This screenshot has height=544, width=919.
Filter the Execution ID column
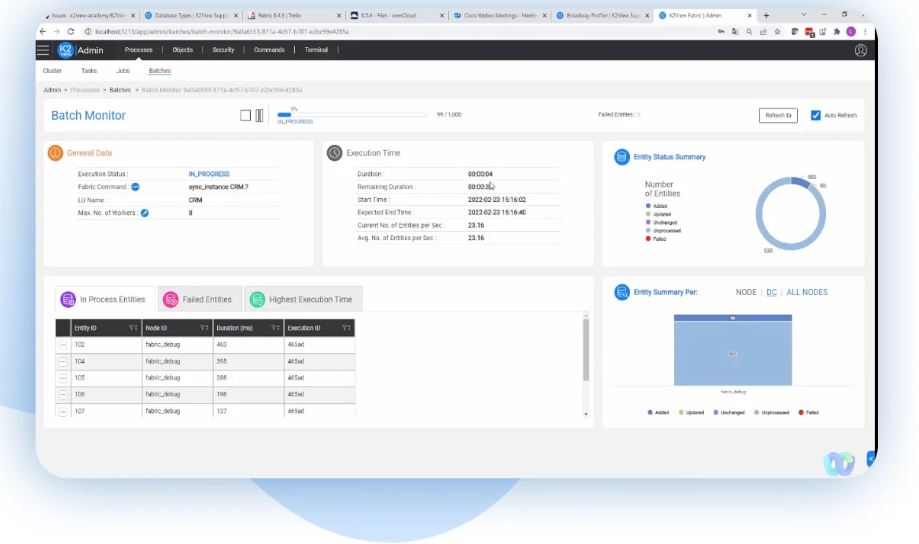pos(346,328)
